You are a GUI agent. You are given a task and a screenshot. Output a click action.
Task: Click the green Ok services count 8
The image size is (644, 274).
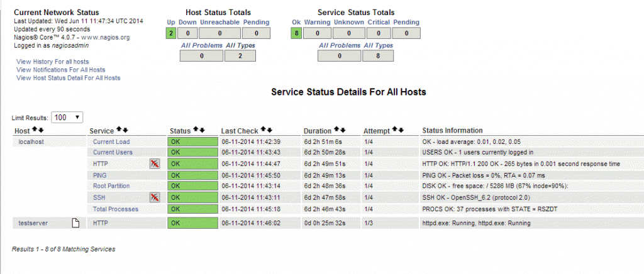click(x=296, y=33)
